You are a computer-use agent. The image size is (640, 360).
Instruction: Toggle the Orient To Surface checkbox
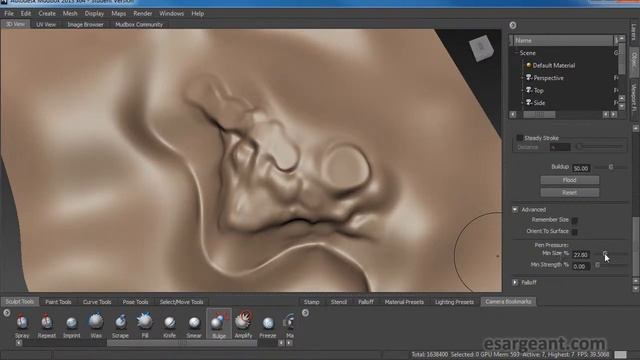coord(574,232)
